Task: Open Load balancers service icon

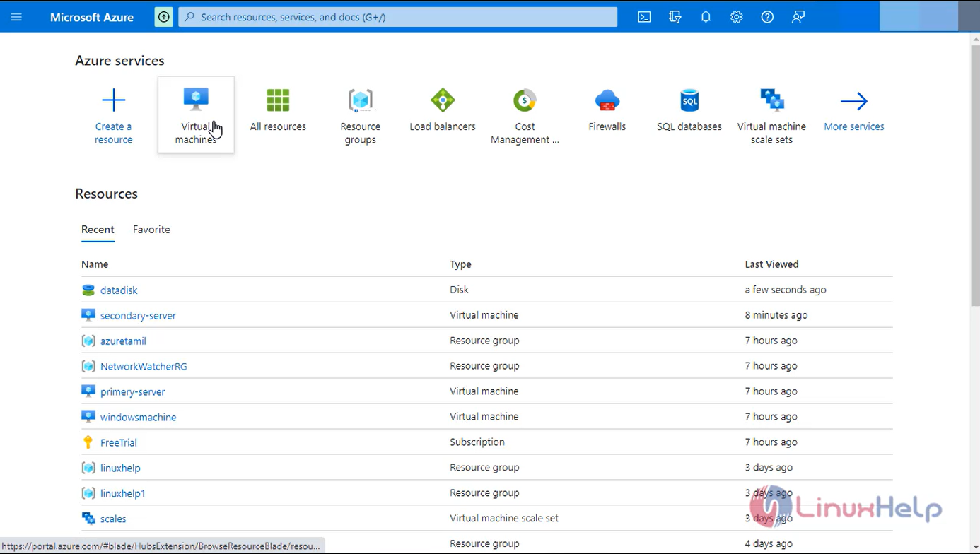Action: click(x=443, y=100)
